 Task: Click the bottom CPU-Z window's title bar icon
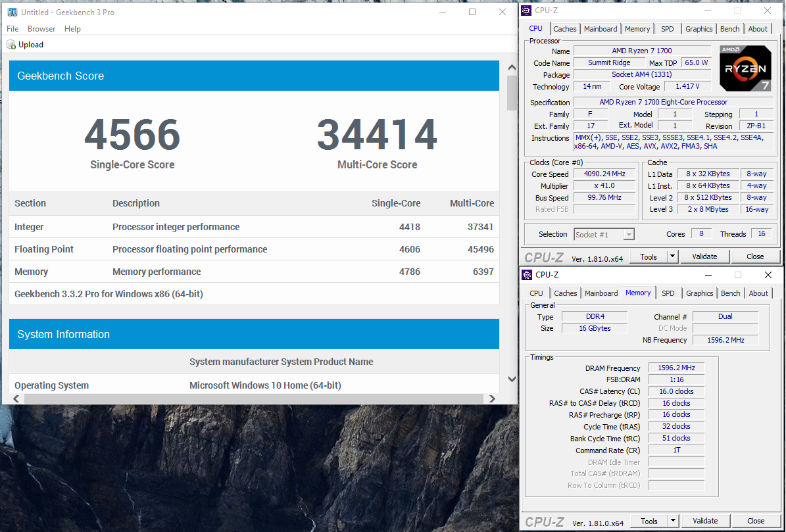click(527, 274)
